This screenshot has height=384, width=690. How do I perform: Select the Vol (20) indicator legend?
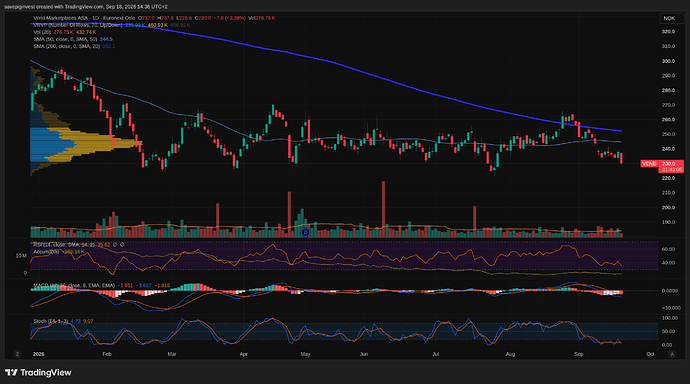(x=64, y=32)
